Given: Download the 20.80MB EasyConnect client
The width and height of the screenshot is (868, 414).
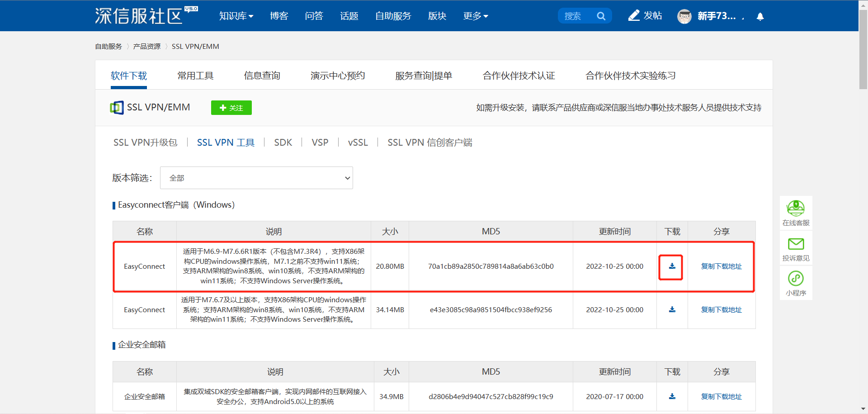Looking at the screenshot, I should [672, 266].
